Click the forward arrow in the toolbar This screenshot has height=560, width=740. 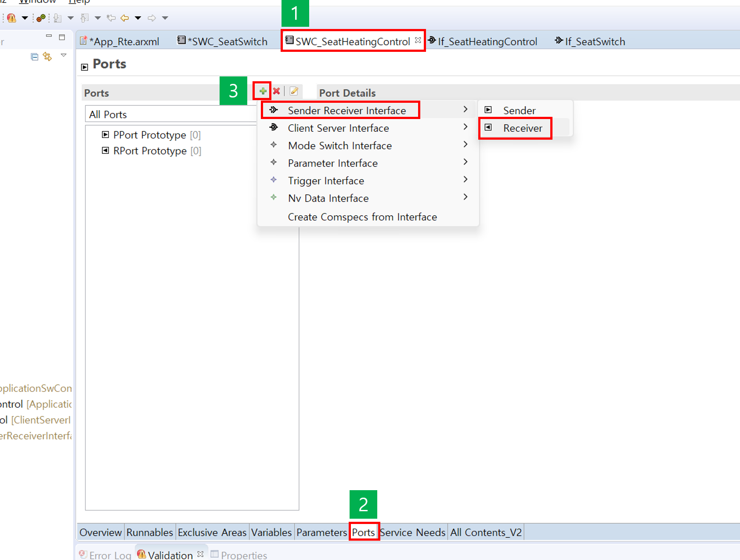pyautogui.click(x=152, y=18)
